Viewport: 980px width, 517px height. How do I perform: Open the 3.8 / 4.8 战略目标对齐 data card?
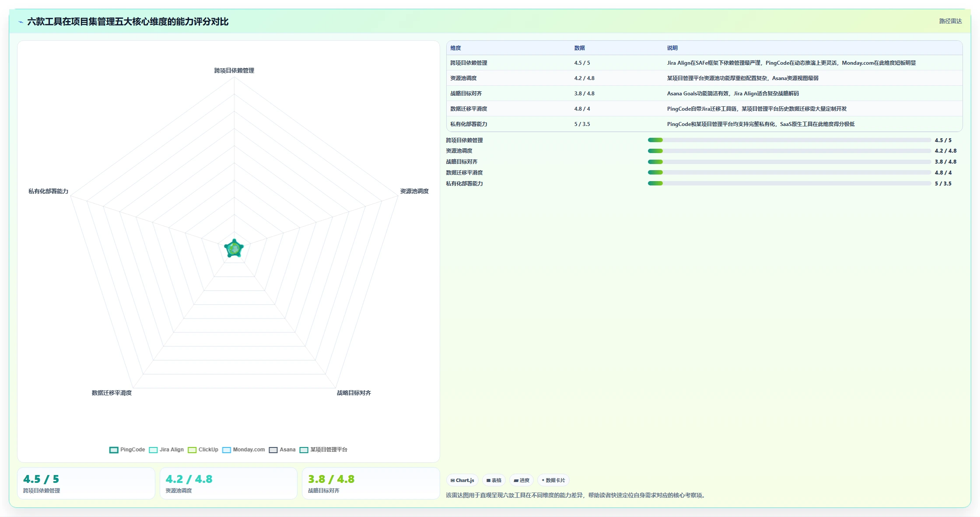pos(371,483)
